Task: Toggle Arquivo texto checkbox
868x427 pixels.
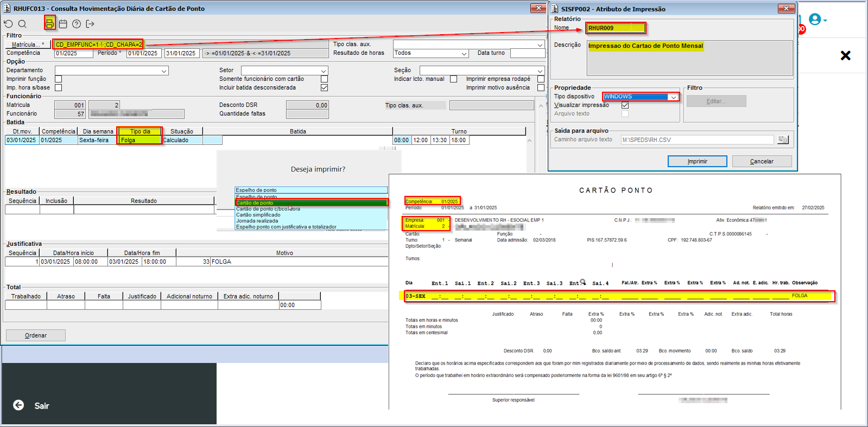Action: pos(625,114)
